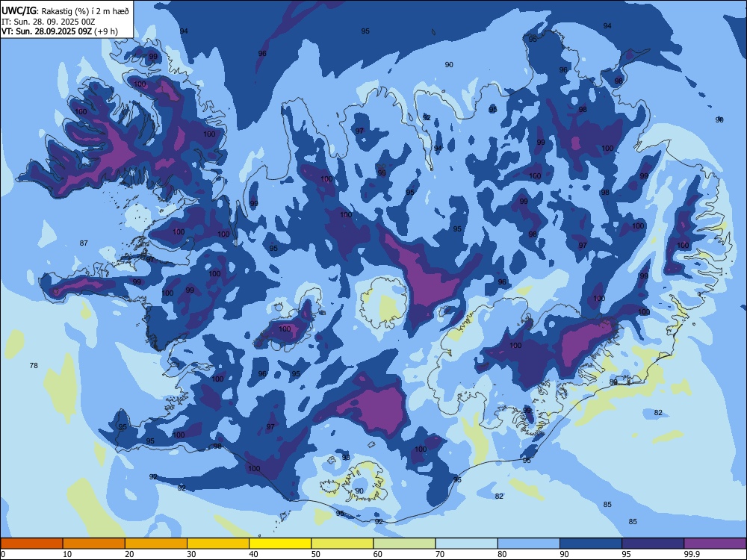The image size is (747, 560).
Task: Select the 20–30 amber legend swatch
Action: click(156, 544)
